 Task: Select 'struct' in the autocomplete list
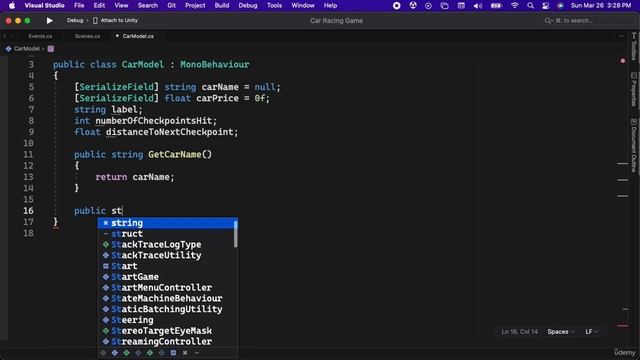(x=167, y=234)
